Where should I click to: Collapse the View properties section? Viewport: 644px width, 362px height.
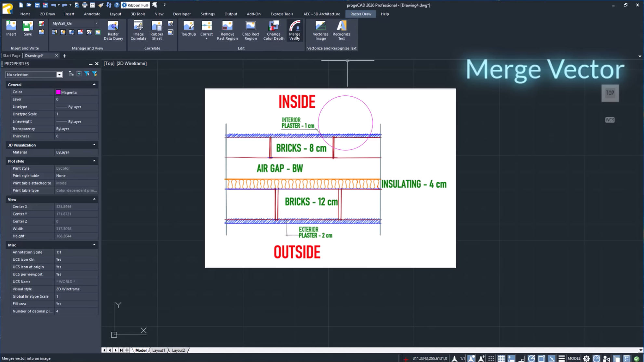(x=94, y=199)
